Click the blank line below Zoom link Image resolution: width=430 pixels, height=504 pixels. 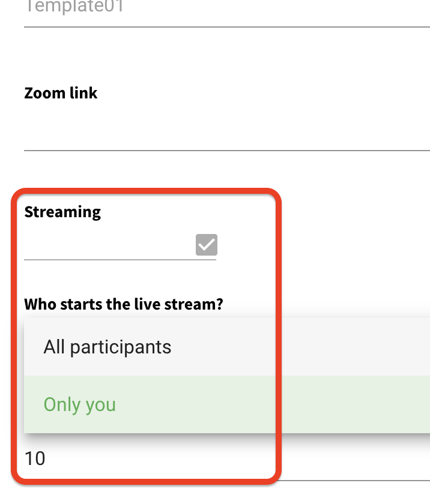tap(226, 132)
